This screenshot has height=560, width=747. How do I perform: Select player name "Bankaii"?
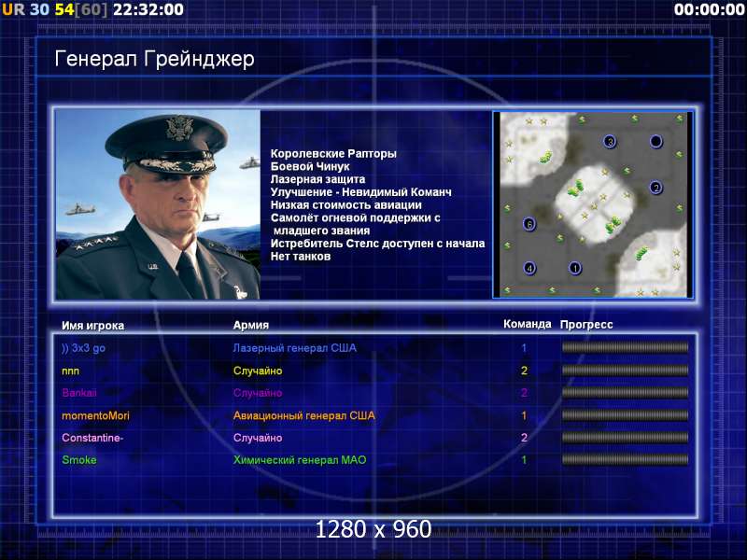tap(79, 393)
